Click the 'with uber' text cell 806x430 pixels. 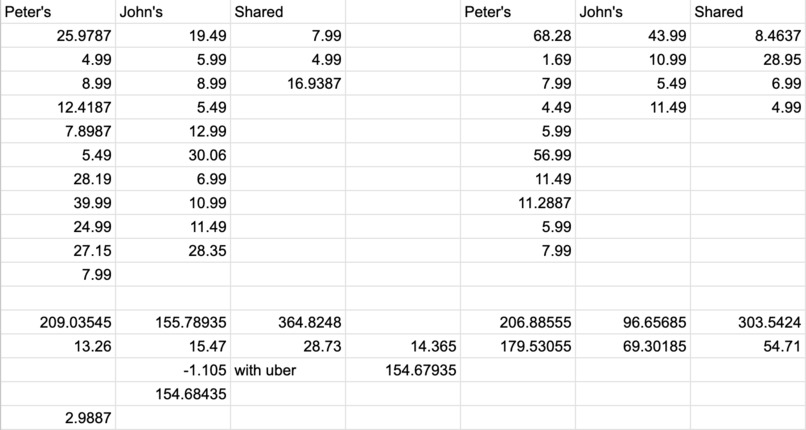click(x=288, y=370)
